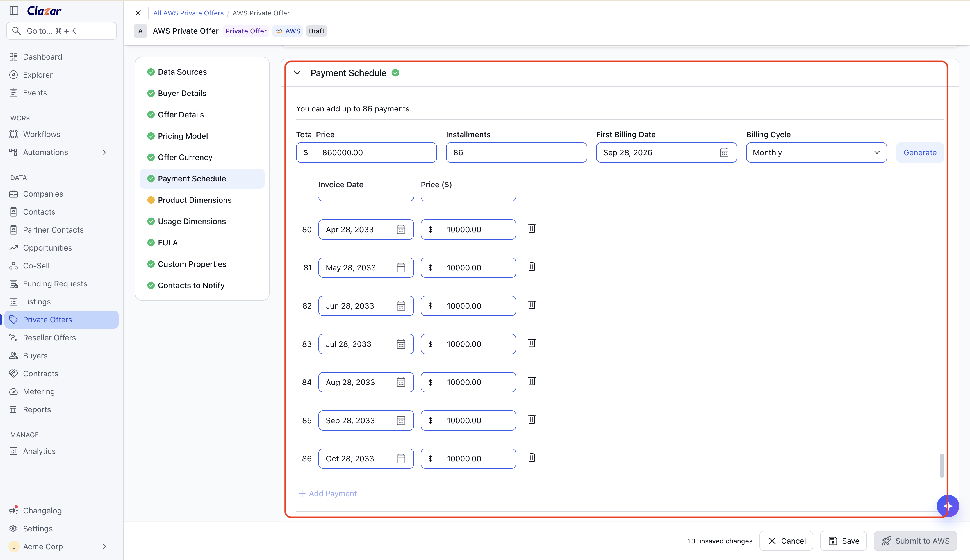The image size is (970, 560).
Task: Open calendar for Oct 28, 2033 invoice
Action: coord(401,459)
